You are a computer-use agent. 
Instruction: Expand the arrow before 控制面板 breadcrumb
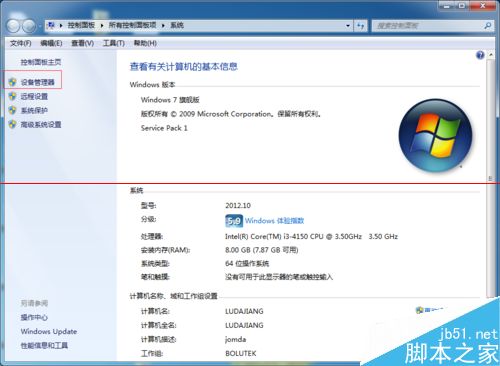pos(61,25)
